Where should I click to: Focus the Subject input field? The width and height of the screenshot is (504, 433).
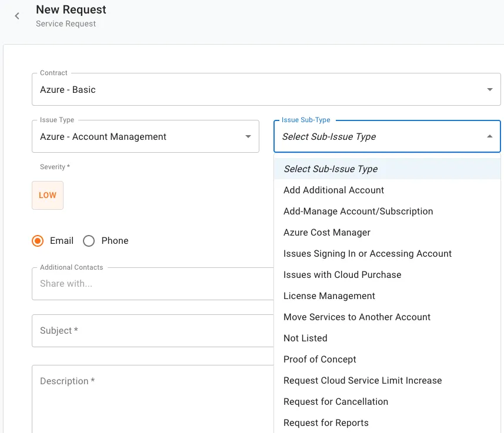tap(153, 331)
